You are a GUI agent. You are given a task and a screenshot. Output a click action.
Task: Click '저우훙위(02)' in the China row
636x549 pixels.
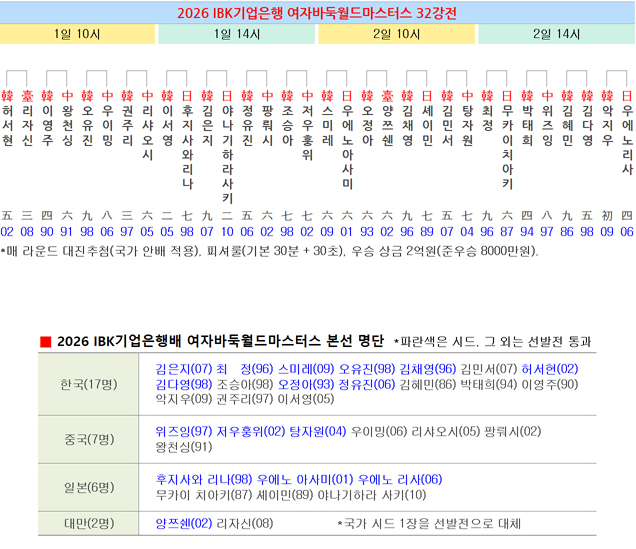pos(251,431)
